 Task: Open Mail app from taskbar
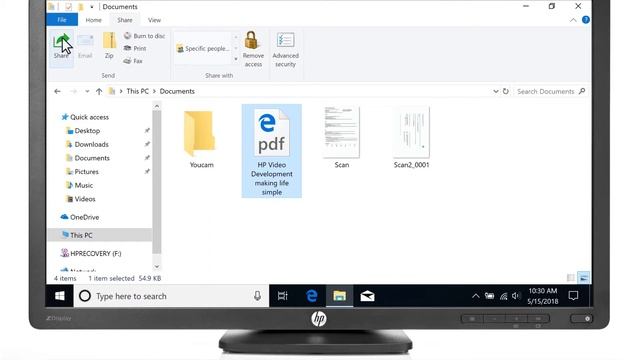367,296
